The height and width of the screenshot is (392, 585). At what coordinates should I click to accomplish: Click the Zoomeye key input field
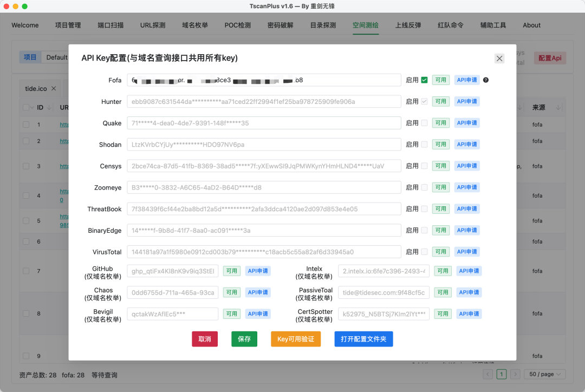coord(264,188)
